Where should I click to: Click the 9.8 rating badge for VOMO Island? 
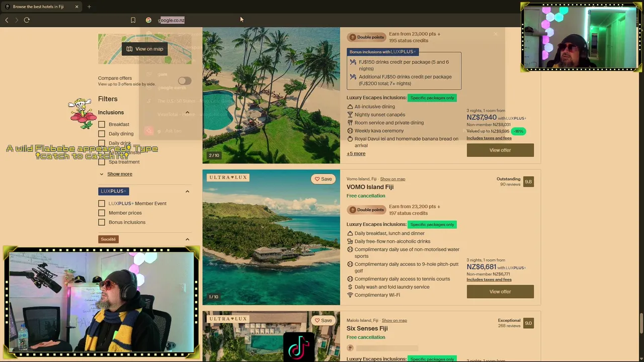(528, 182)
